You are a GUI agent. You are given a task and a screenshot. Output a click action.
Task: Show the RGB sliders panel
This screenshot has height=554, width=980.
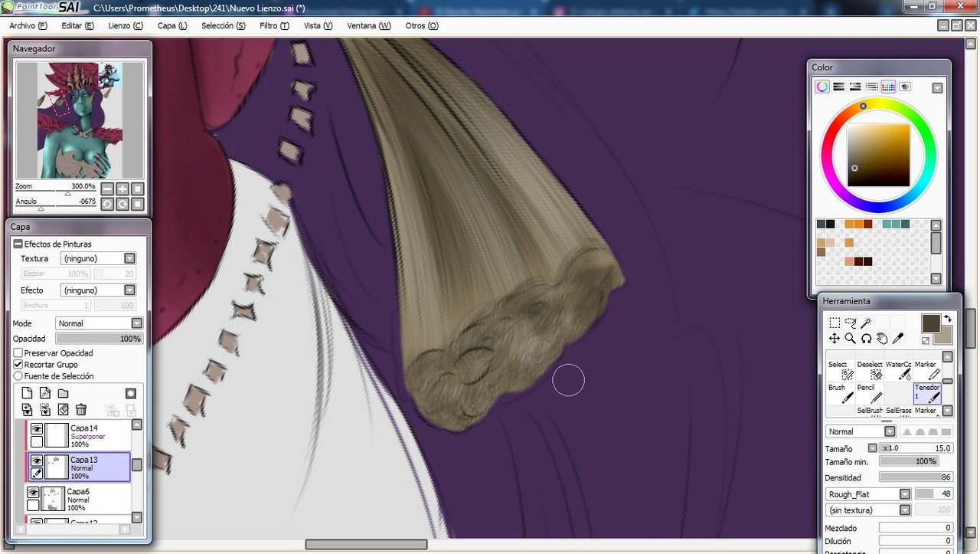pos(838,87)
